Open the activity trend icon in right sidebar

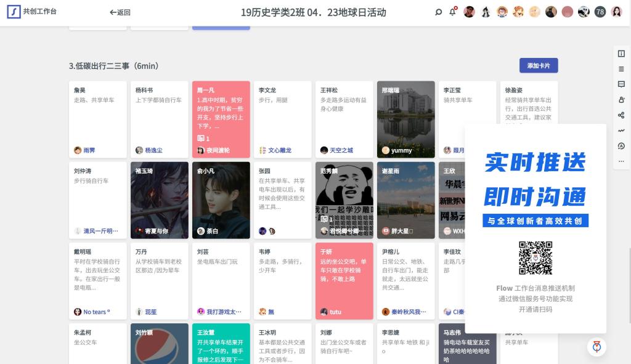pos(621,131)
